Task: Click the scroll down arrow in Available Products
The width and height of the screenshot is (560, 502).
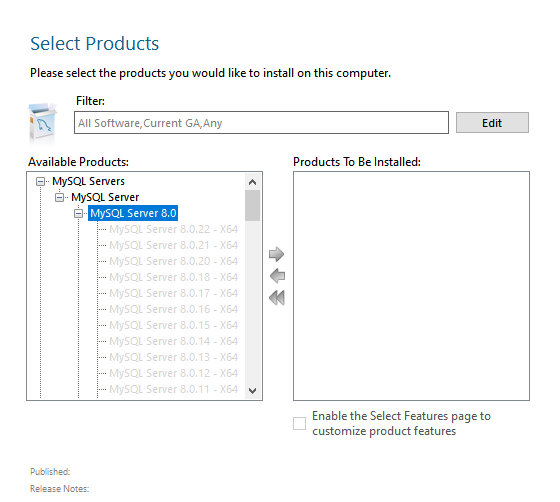Action: pos(252,390)
